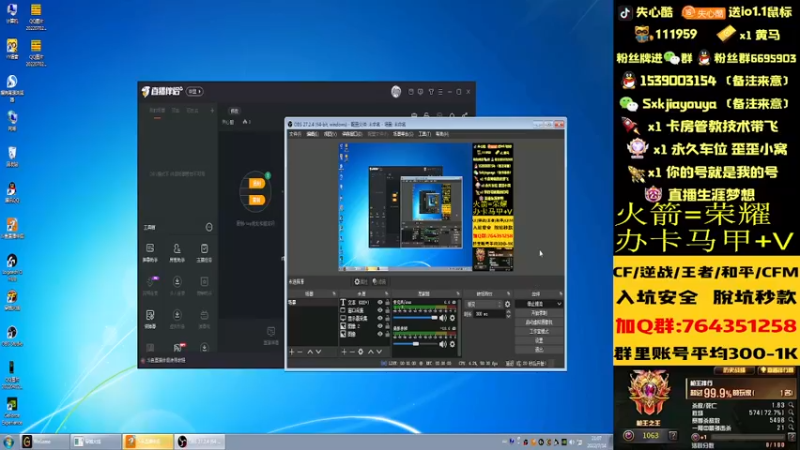Click the transition duration 300 ms field
Image resolution: width=800 pixels, height=450 pixels.
pyautogui.click(x=489, y=314)
